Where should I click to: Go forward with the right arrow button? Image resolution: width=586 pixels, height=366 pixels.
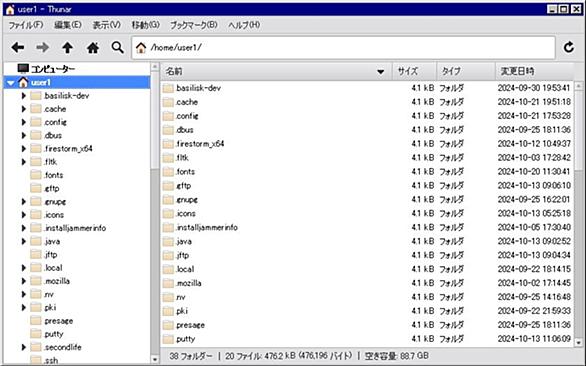tap(42, 47)
